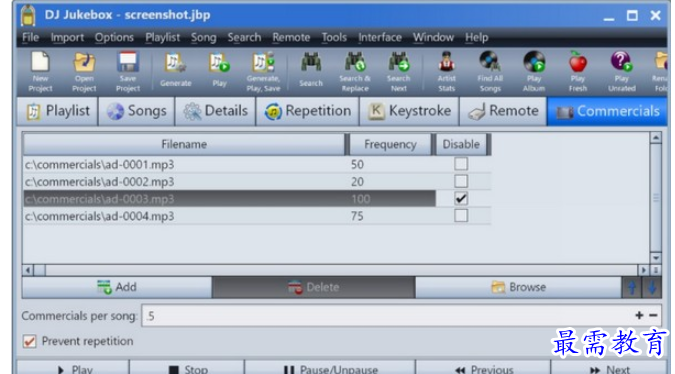Open the Search menu
This screenshot has width=675, height=374.
pyautogui.click(x=244, y=37)
